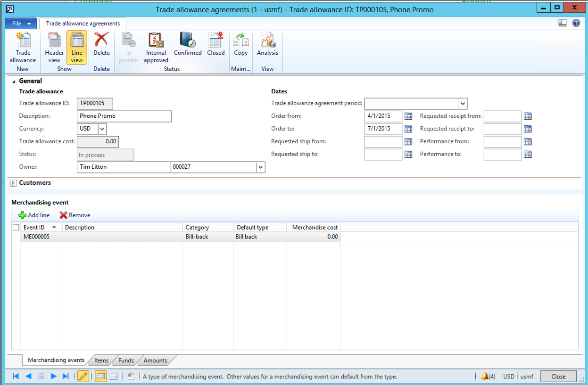
Task: Toggle edit mode with the pencil icon
Action: pos(83,376)
